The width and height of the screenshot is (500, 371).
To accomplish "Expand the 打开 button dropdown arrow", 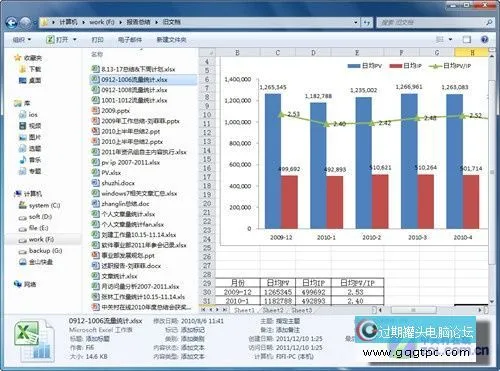I will [75, 40].
